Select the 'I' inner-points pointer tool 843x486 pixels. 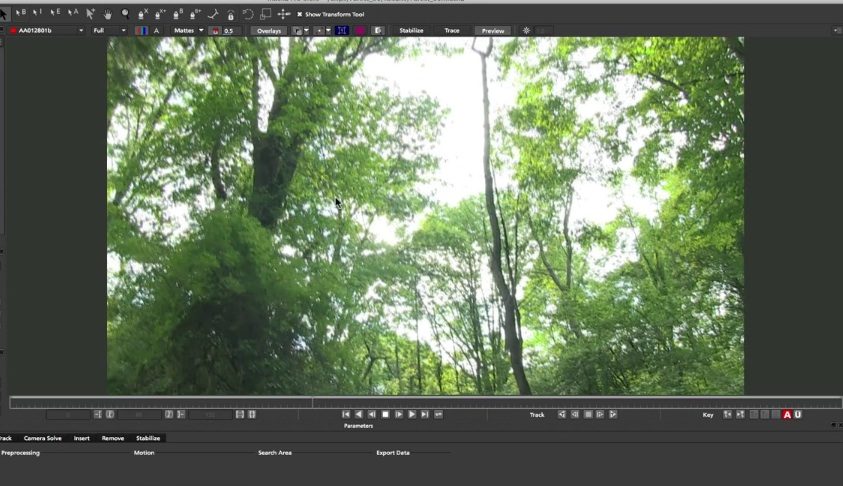coord(38,13)
